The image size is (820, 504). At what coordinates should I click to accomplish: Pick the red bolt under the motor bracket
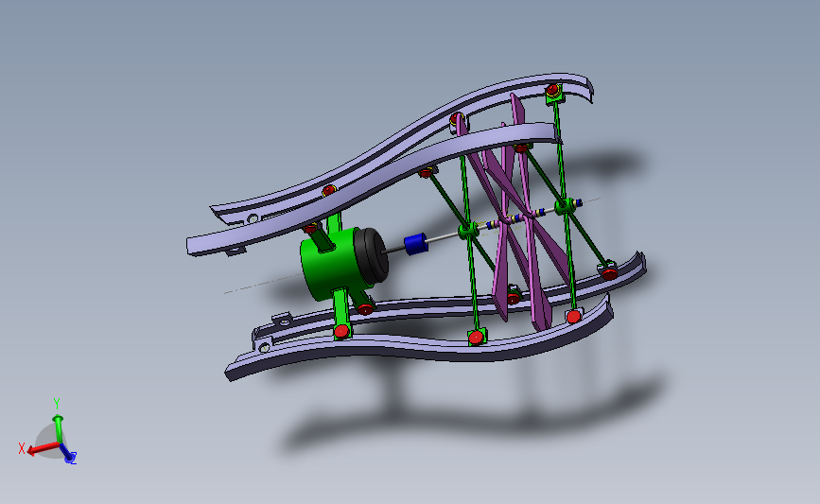(x=341, y=331)
